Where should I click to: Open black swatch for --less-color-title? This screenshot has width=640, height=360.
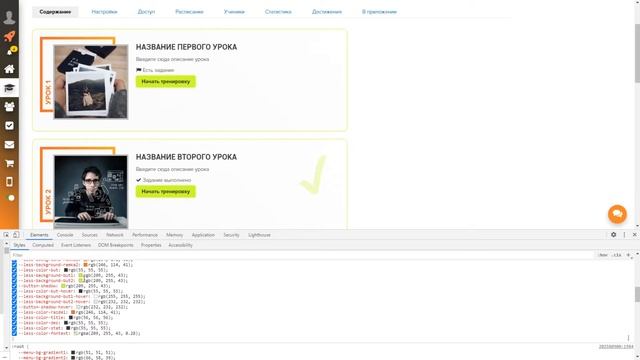71,317
